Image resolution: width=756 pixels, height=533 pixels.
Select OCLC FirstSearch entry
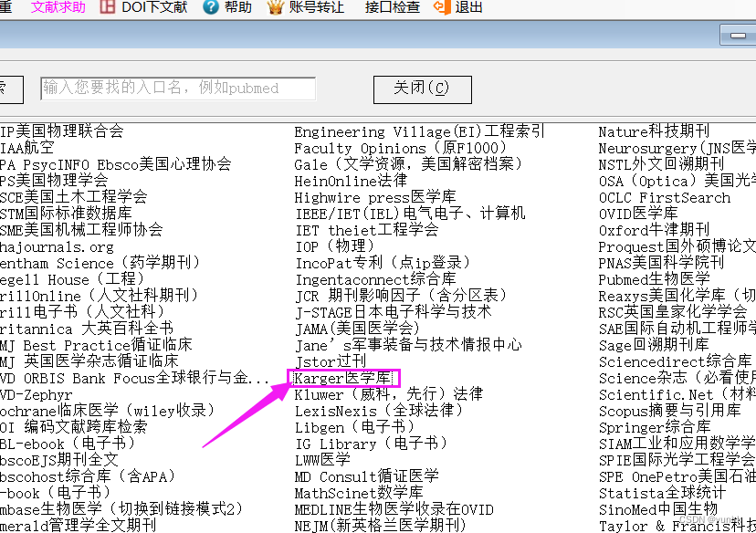(x=665, y=197)
